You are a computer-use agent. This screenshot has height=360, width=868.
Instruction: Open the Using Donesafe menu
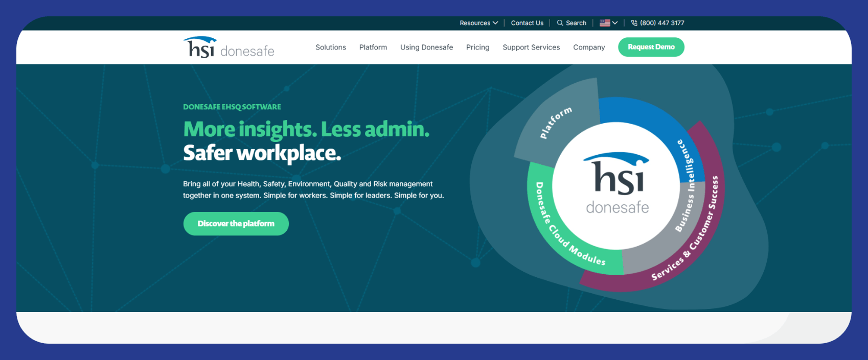pyautogui.click(x=426, y=47)
